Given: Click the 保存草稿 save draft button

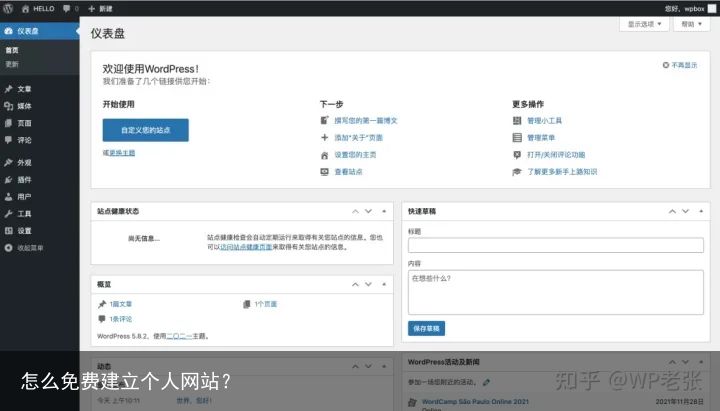Looking at the screenshot, I should pos(426,328).
